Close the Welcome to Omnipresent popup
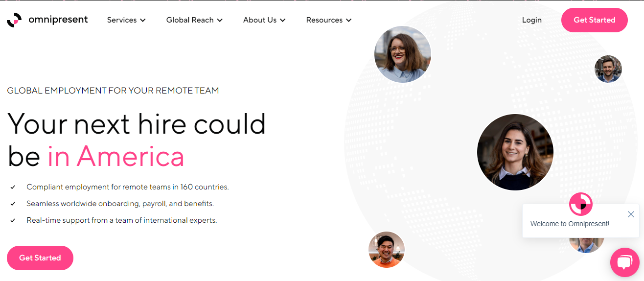Viewport: 644px width, 281px height. [631, 214]
